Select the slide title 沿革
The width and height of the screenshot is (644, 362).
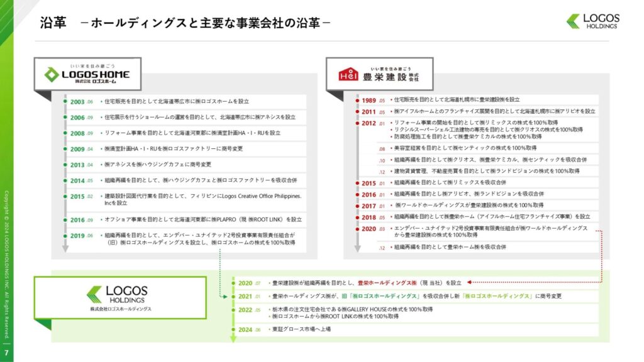click(53, 23)
